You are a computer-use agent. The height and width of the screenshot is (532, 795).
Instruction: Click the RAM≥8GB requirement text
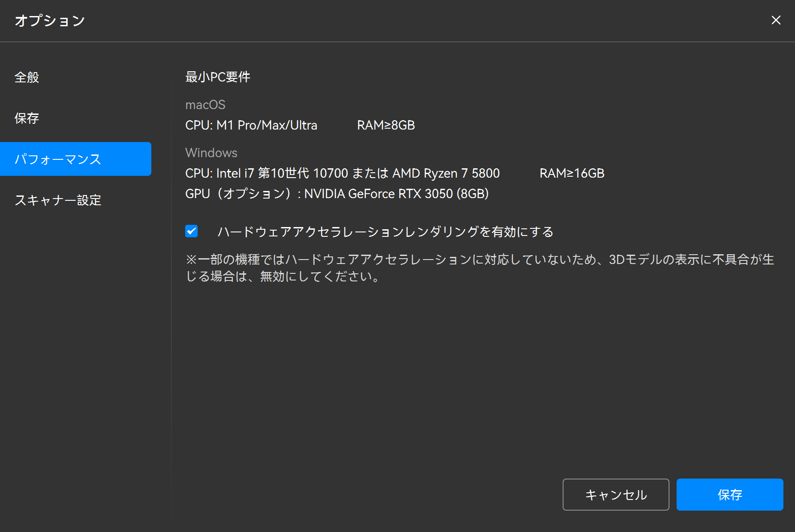(385, 126)
